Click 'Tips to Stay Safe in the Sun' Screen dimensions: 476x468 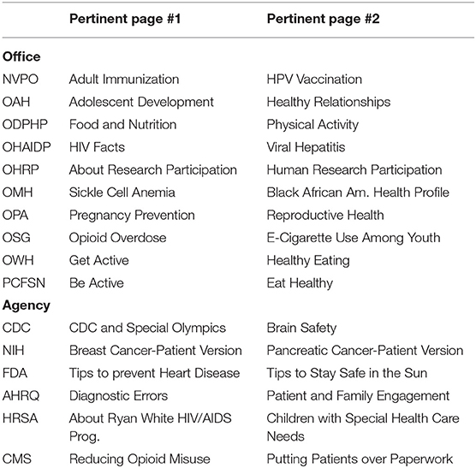click(x=347, y=373)
